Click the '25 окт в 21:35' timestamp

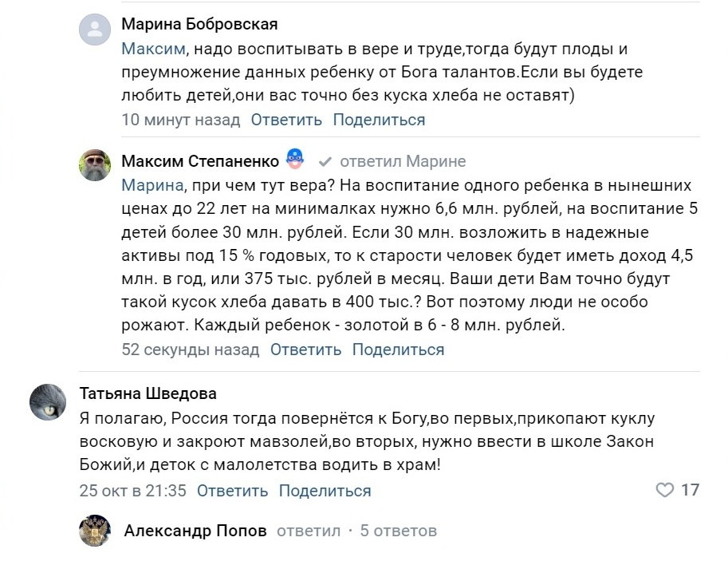(x=132, y=491)
